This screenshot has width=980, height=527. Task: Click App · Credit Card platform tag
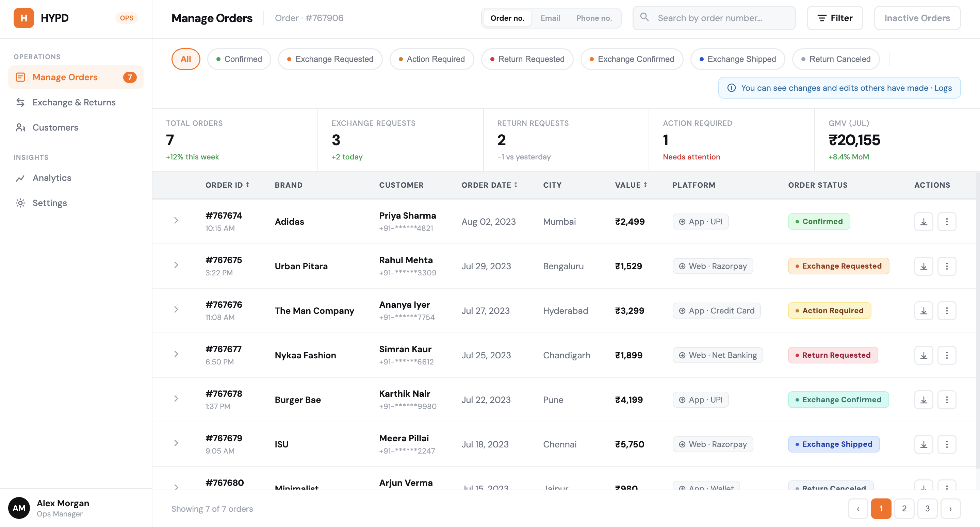[716, 311]
